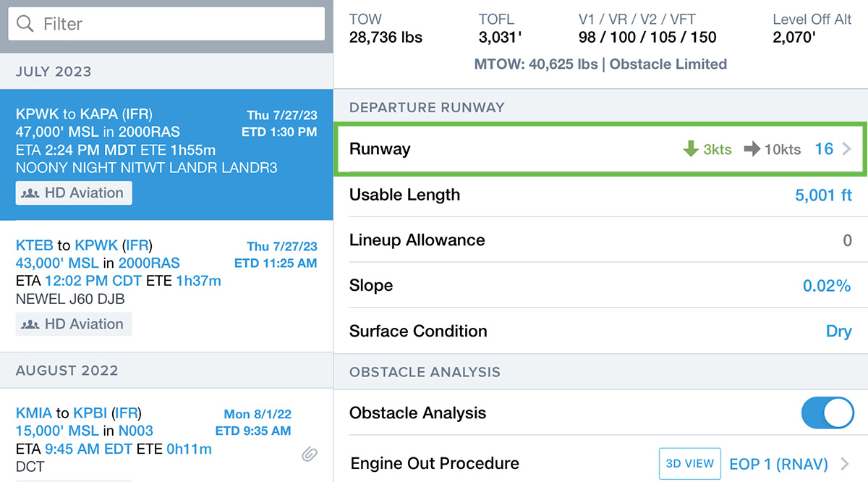Viewport: 868px width, 482px height.
Task: Click the people icon on KPWK HD Aviation tag
Action: click(x=31, y=193)
